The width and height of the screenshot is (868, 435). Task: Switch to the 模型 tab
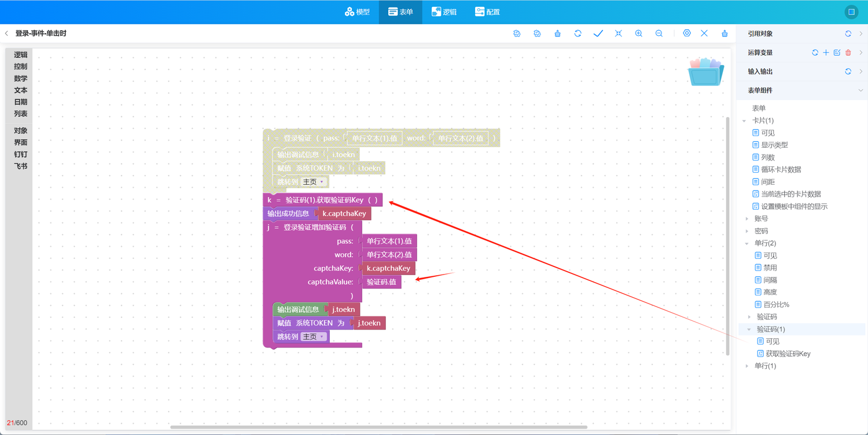pos(357,12)
